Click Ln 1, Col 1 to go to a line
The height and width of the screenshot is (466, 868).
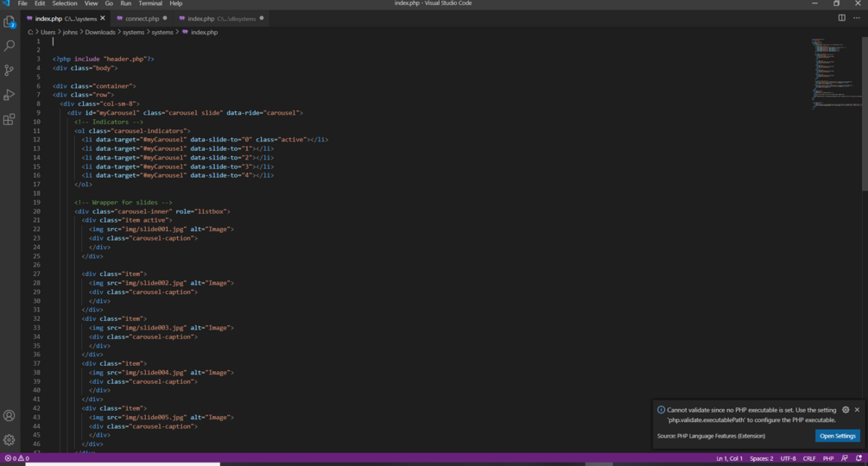[730, 458]
